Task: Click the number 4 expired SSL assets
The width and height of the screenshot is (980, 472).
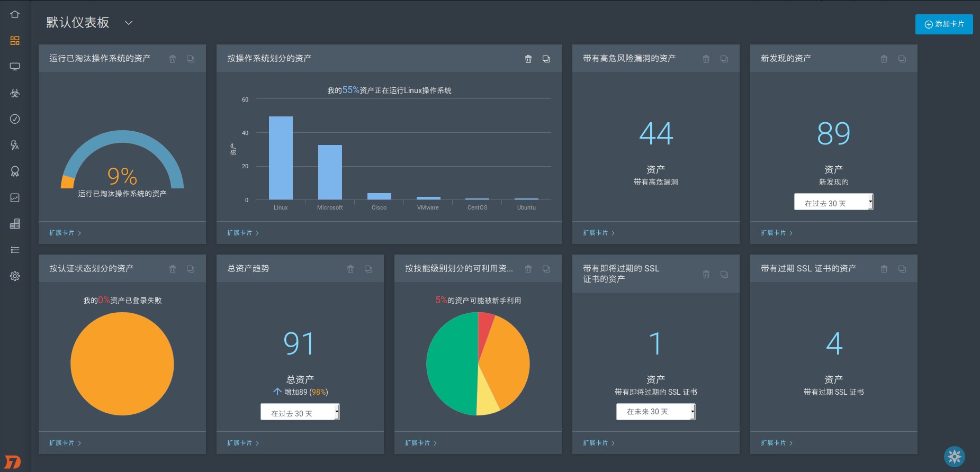Action: point(834,343)
